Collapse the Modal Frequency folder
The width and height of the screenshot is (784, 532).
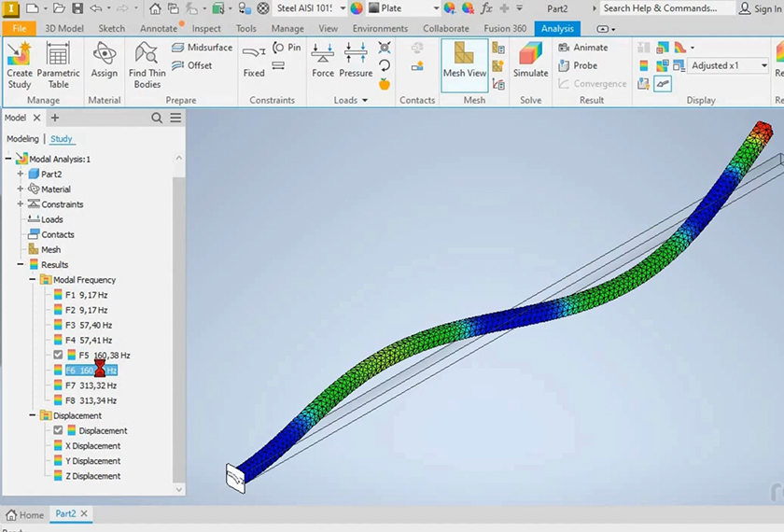pyautogui.click(x=34, y=280)
